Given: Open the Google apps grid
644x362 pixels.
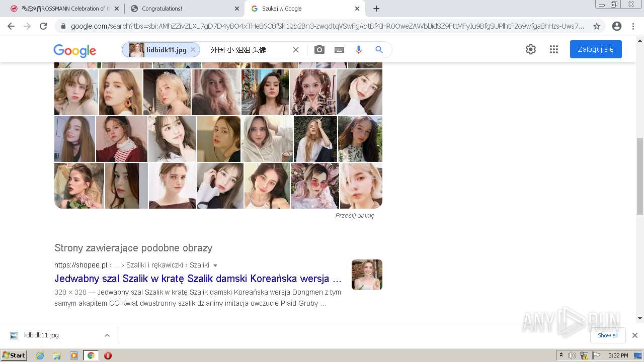Looking at the screenshot, I should point(553,49).
